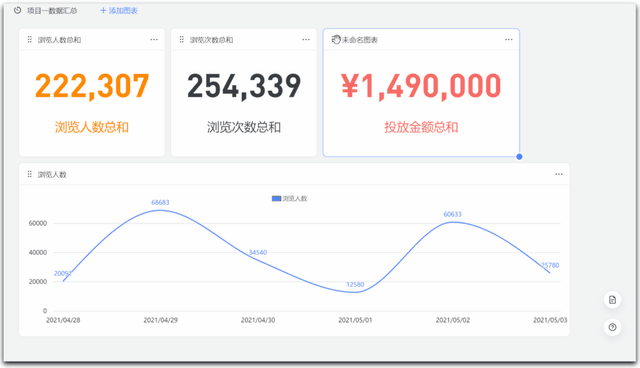Screen dimensions: 640x368
Task: Click the document icon button at bottom right
Action: coord(612,300)
